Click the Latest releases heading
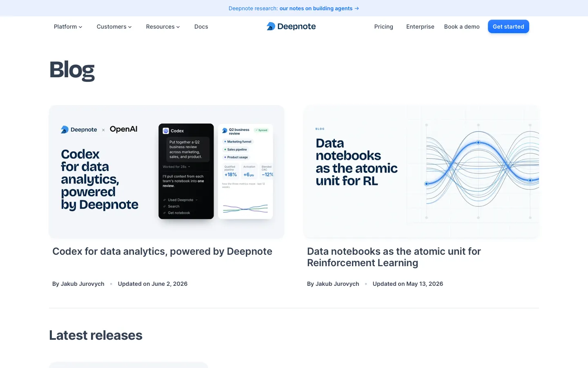This screenshot has height=368, width=588. [x=96, y=335]
